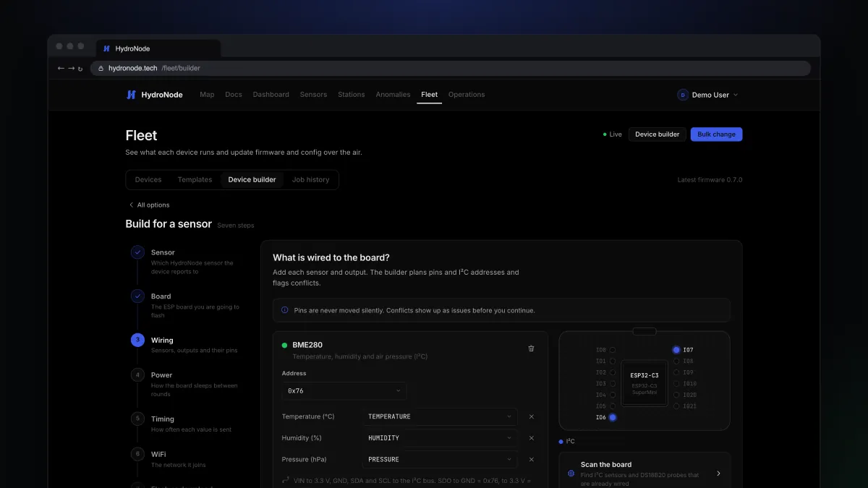Delete the BME280 sensor with trash icon

pyautogui.click(x=531, y=348)
